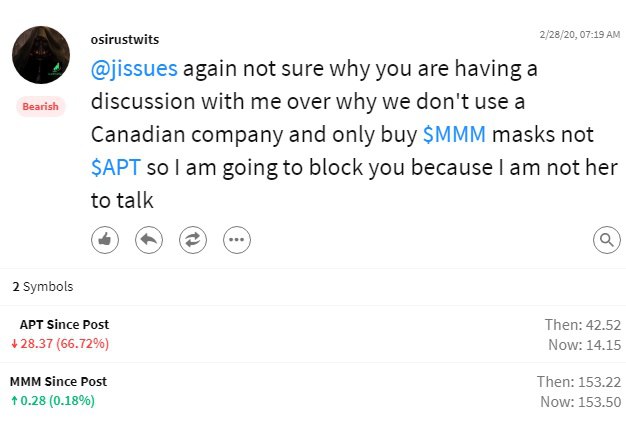626x424 pixels.
Task: Click the post message text body
Action: [355, 134]
